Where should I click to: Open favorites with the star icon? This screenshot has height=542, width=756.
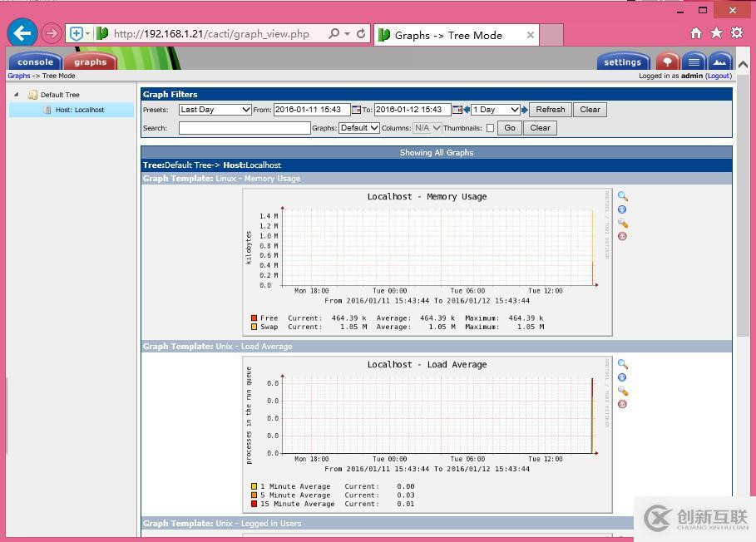coord(716,32)
